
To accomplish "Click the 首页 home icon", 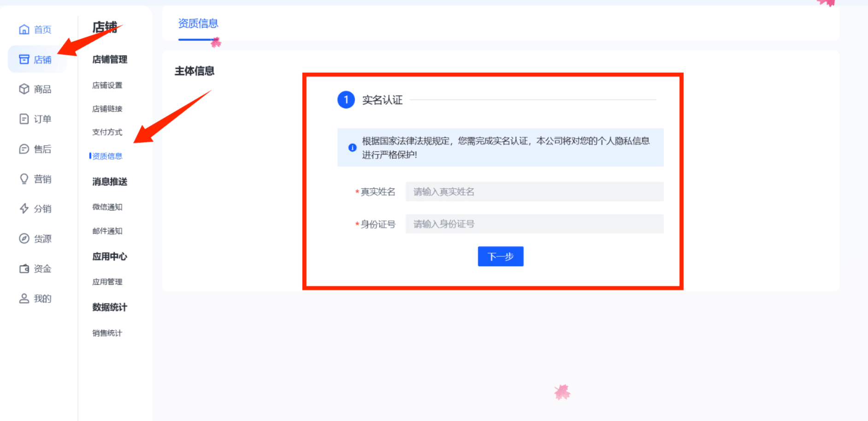I will click(x=24, y=30).
